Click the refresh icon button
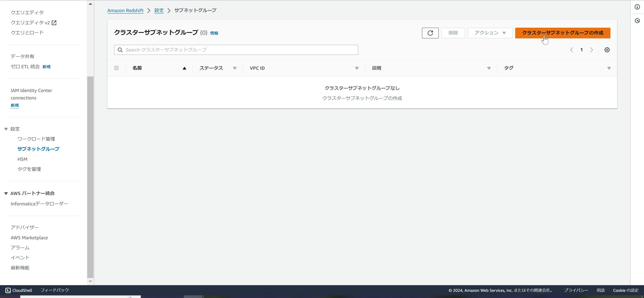The width and height of the screenshot is (644, 298). point(430,33)
